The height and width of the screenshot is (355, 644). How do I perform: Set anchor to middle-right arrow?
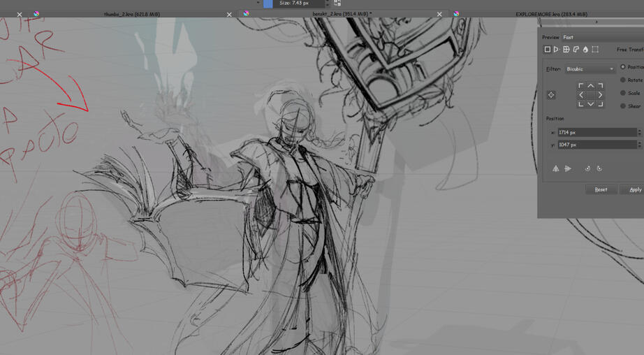coord(601,95)
